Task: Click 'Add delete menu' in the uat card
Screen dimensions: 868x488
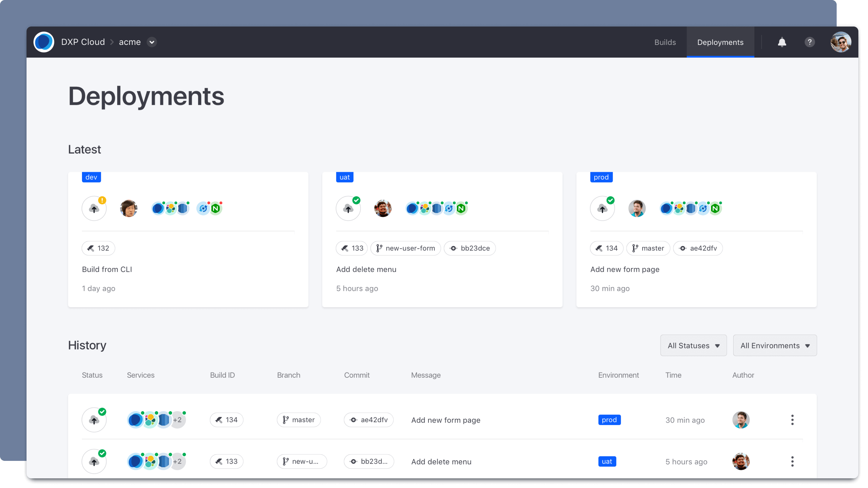Action: [x=366, y=269]
